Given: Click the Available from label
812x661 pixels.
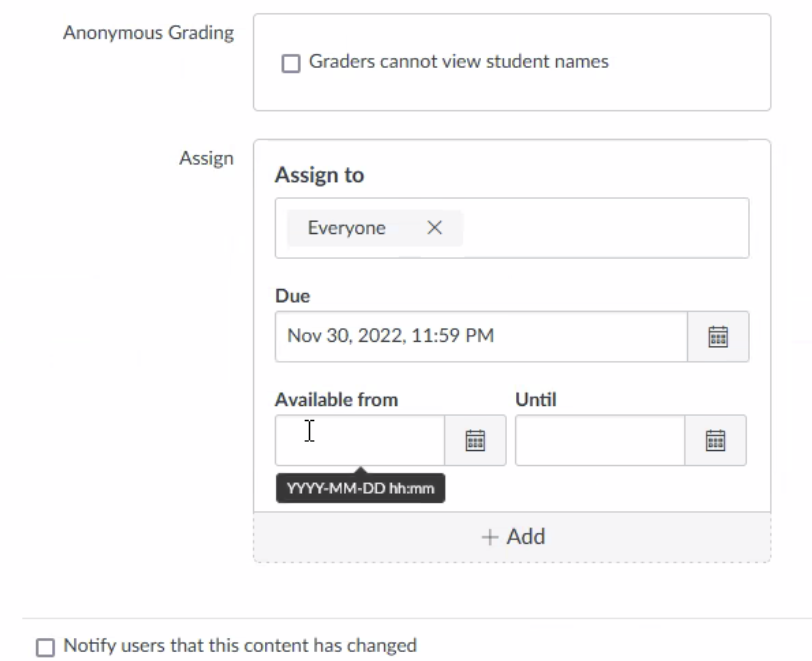Looking at the screenshot, I should point(337,400).
